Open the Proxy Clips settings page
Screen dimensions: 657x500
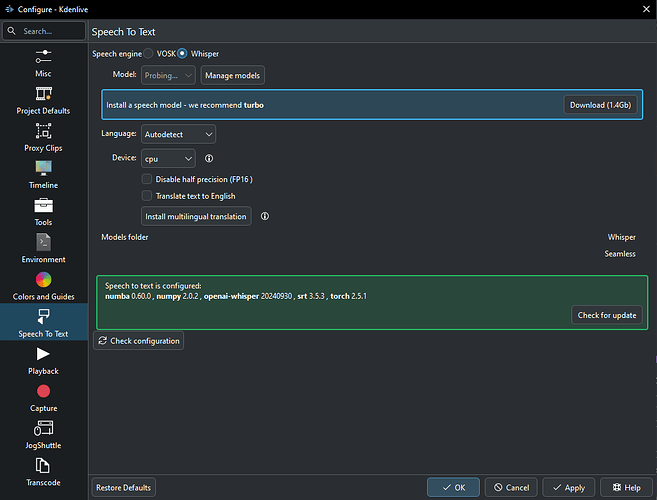[44, 137]
